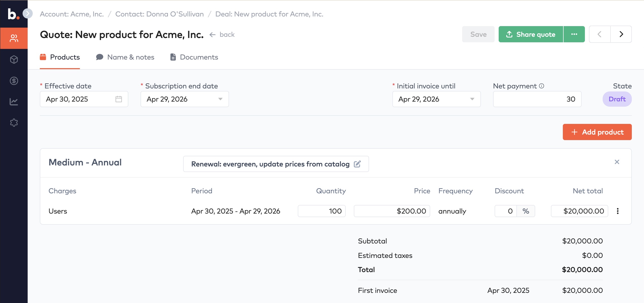Click the Effective date field Apr 30, 2025
This screenshot has height=303, width=644.
84,99
